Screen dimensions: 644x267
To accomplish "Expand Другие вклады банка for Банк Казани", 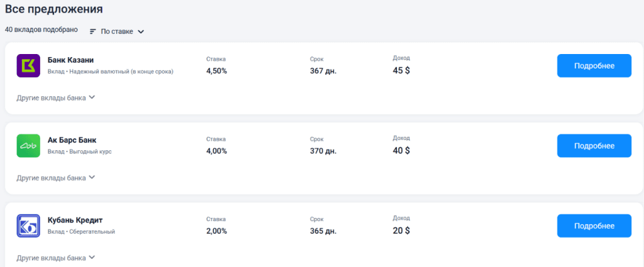I will click(55, 97).
